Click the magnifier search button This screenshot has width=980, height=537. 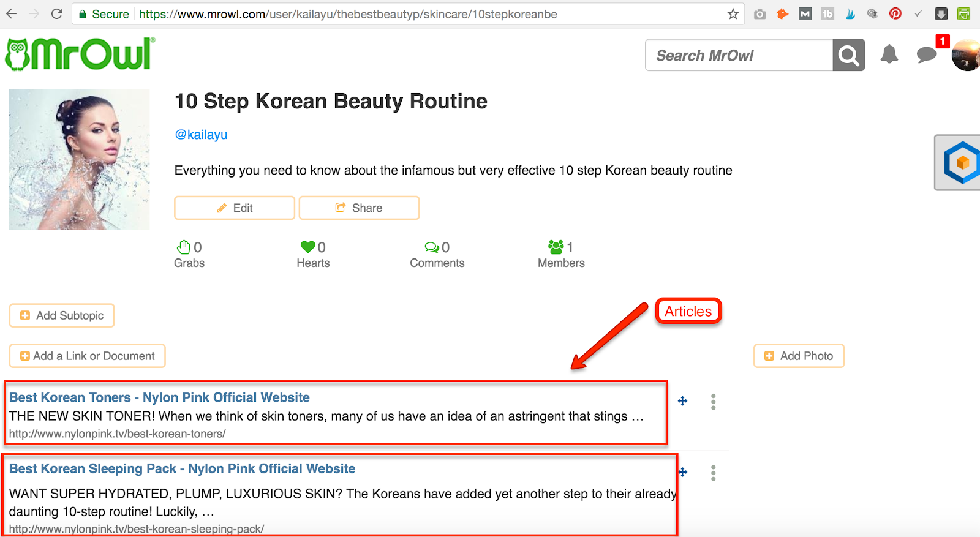[x=848, y=55]
